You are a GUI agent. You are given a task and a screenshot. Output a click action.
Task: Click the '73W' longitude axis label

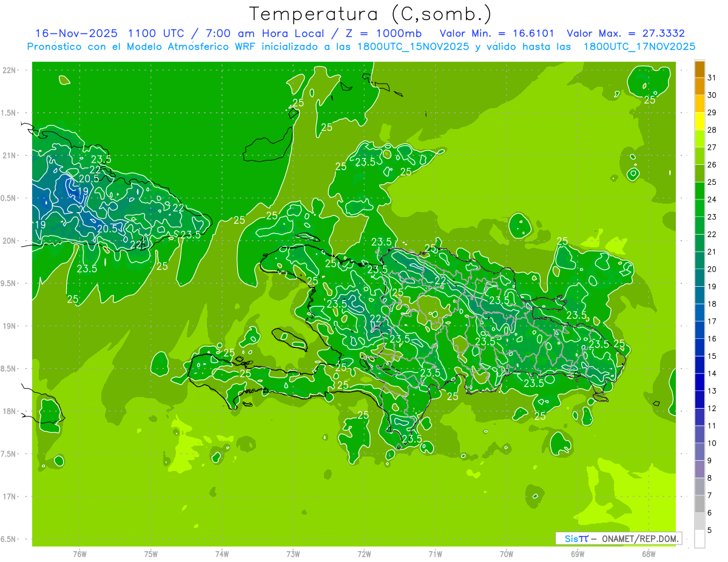coord(293,554)
